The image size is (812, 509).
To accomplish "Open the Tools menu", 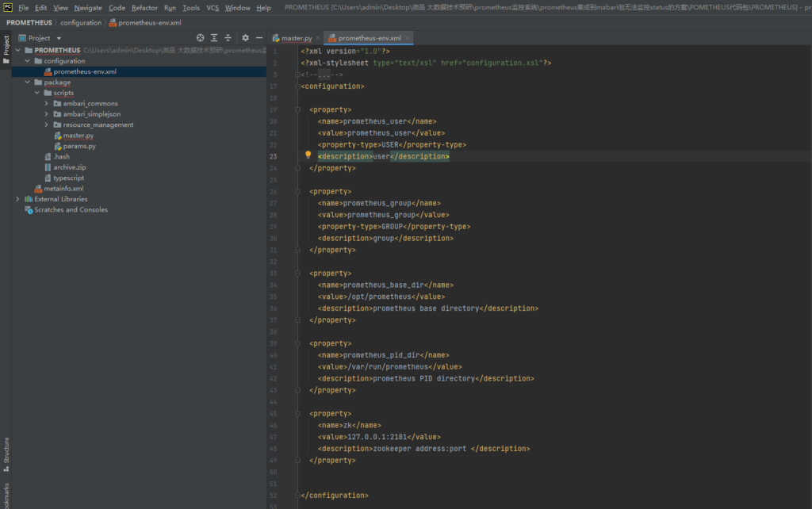I will click(191, 8).
